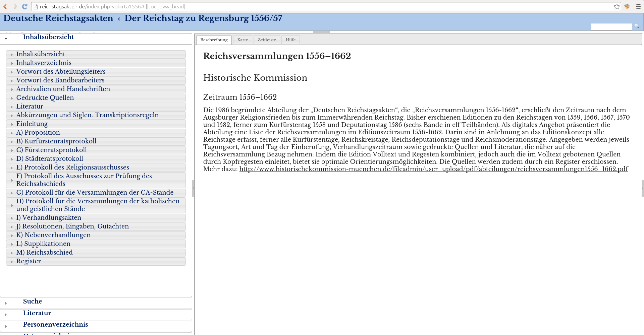Click the search magnifier icon

click(636, 26)
